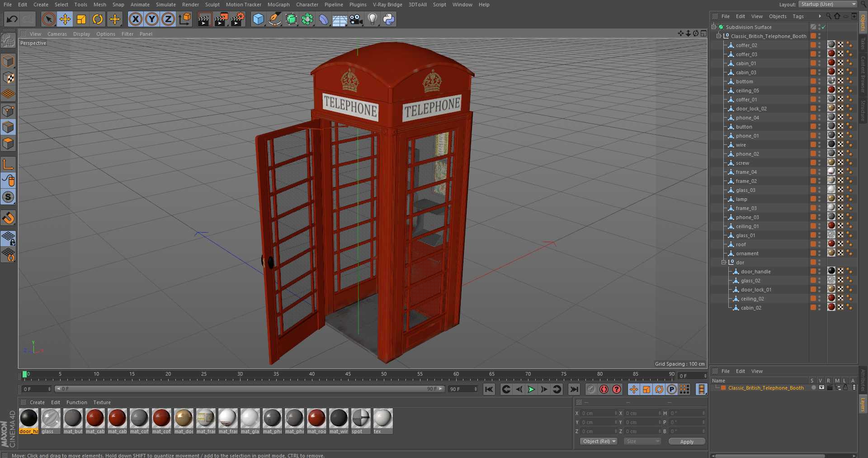868x458 pixels.
Task: Open the Objects panel Tags menu
Action: 798,16
